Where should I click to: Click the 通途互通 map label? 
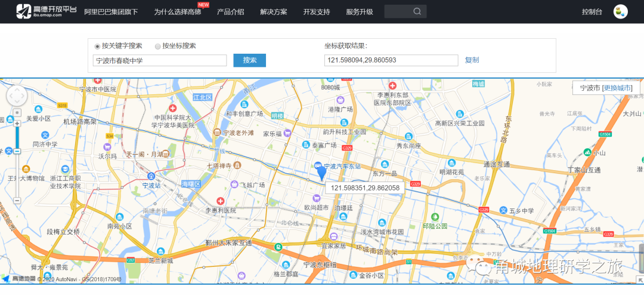pyautogui.click(x=497, y=164)
